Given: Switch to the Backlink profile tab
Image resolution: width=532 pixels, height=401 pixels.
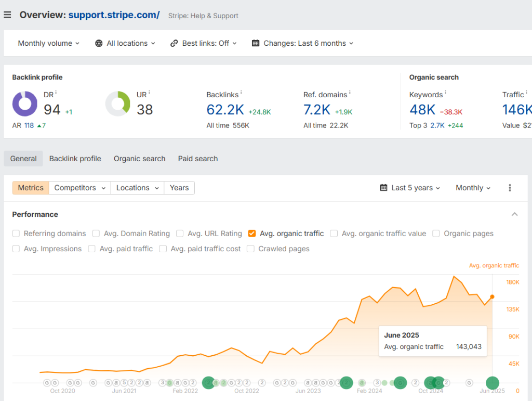Looking at the screenshot, I should pyautogui.click(x=75, y=159).
